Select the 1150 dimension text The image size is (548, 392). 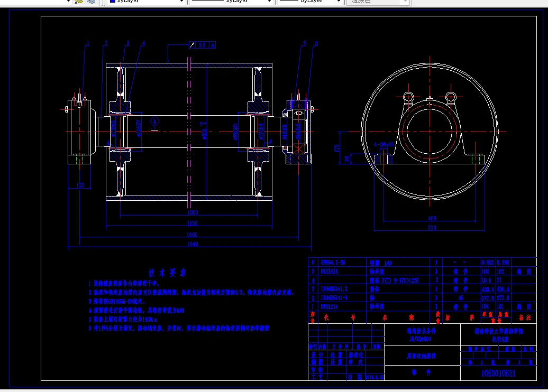click(193, 223)
